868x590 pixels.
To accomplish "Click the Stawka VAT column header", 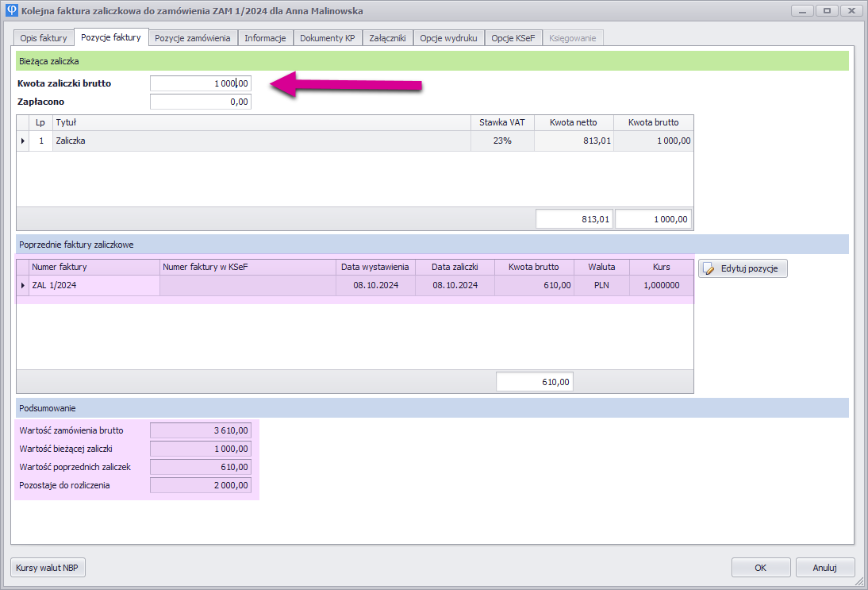I will point(502,122).
